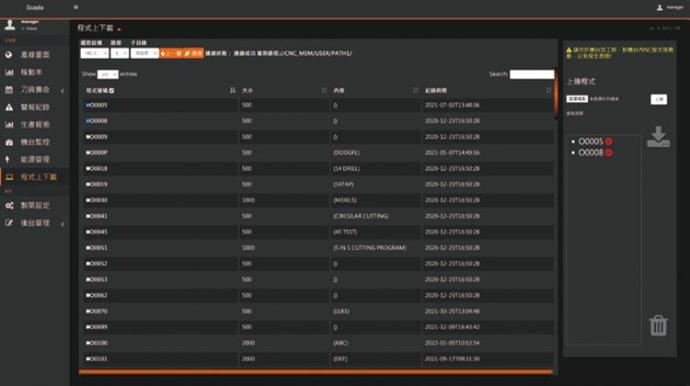Click the large download tray icon

click(658, 137)
